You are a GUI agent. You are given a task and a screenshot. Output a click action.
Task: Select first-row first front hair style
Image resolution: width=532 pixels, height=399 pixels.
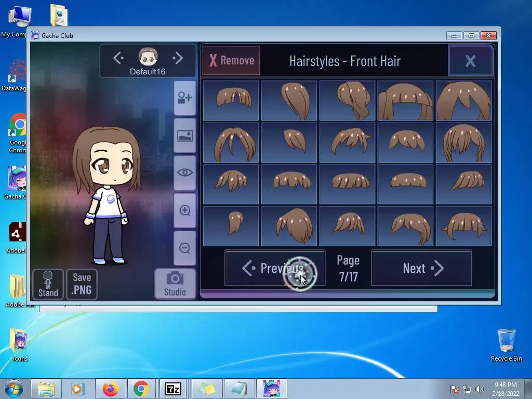tap(231, 100)
